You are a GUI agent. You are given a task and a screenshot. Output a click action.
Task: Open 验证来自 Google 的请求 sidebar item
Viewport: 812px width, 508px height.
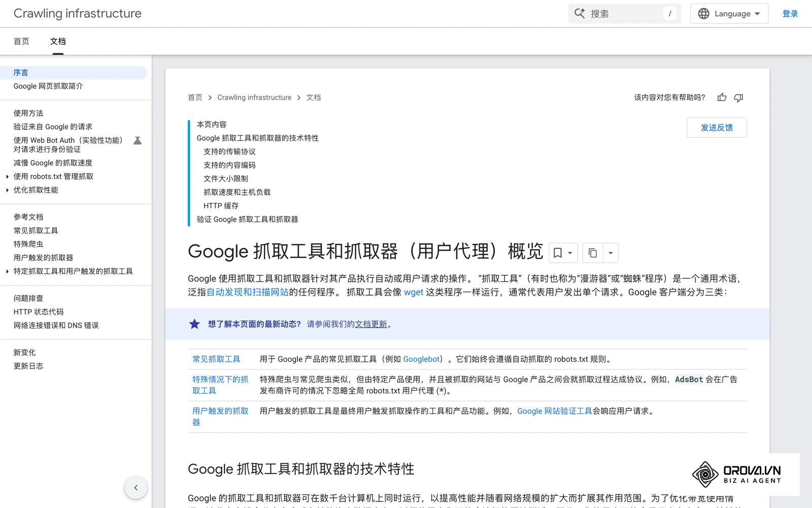(53, 127)
